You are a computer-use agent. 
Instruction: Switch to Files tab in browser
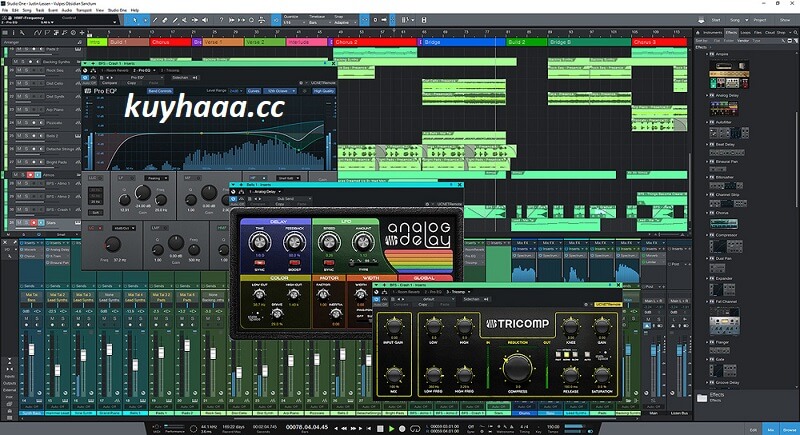click(758, 33)
